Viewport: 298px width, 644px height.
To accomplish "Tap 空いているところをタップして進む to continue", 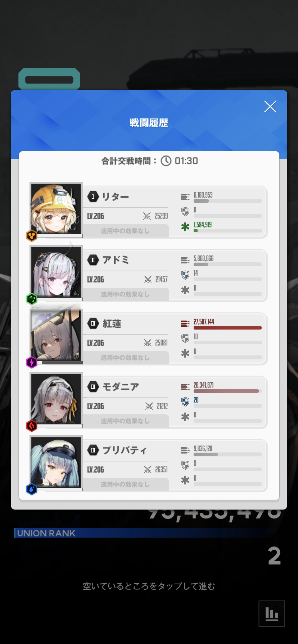I will 149,586.
